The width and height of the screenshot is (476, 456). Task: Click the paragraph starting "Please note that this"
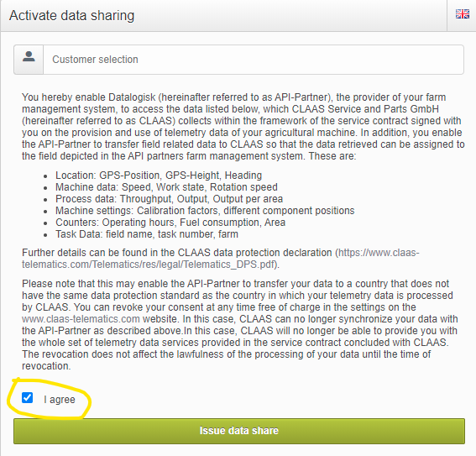[x=240, y=325]
